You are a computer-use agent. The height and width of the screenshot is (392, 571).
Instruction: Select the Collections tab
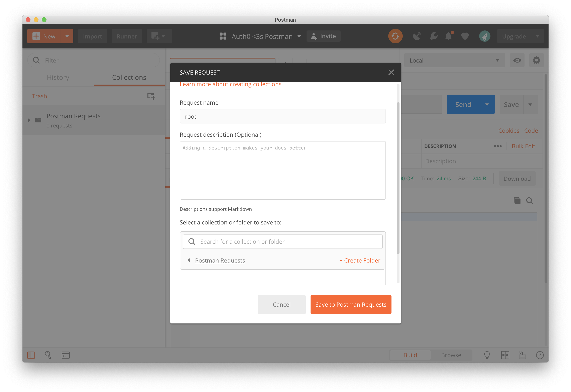129,77
